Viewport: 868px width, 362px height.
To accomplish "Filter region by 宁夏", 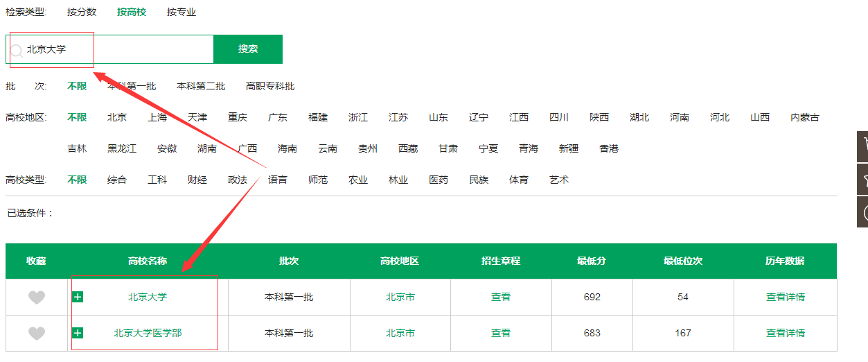I will (488, 148).
